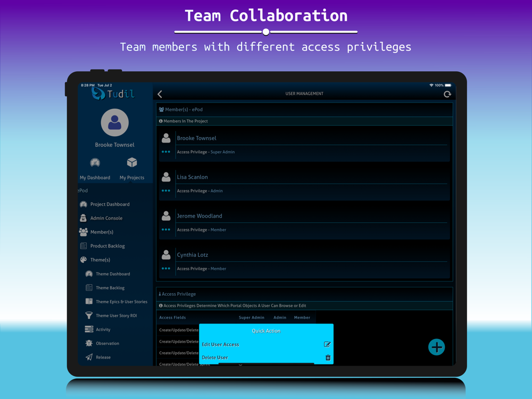Image resolution: width=532 pixels, height=399 pixels.
Task: Click the Wi-Fi indicator in status bar
Action: [431, 85]
